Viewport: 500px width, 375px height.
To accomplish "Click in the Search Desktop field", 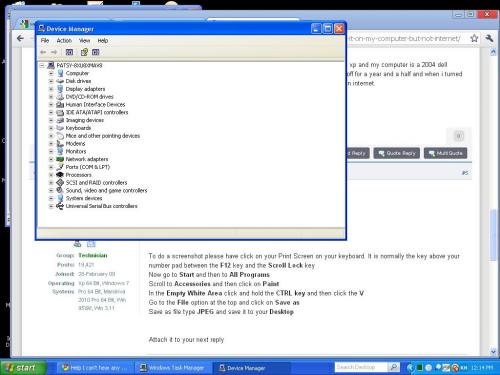I will click(361, 367).
